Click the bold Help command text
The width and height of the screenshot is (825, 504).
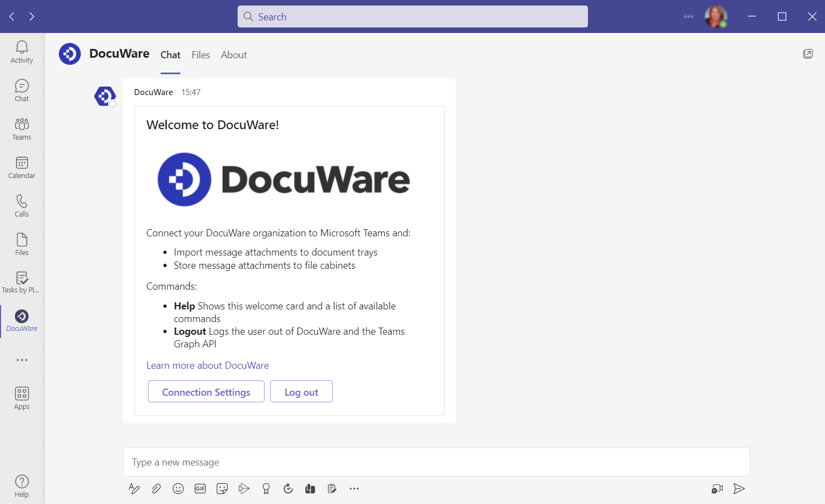(x=184, y=306)
